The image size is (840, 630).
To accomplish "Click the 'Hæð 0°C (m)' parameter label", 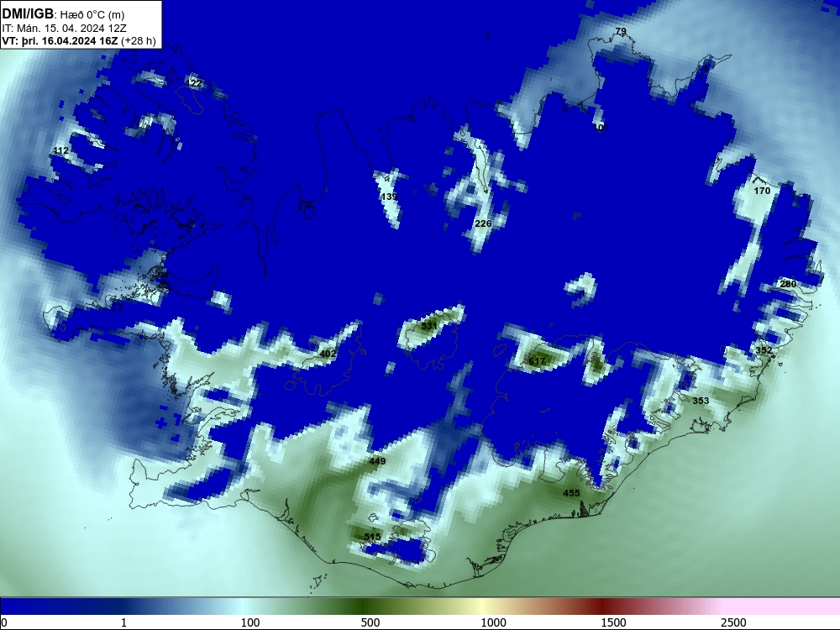I will point(92,14).
